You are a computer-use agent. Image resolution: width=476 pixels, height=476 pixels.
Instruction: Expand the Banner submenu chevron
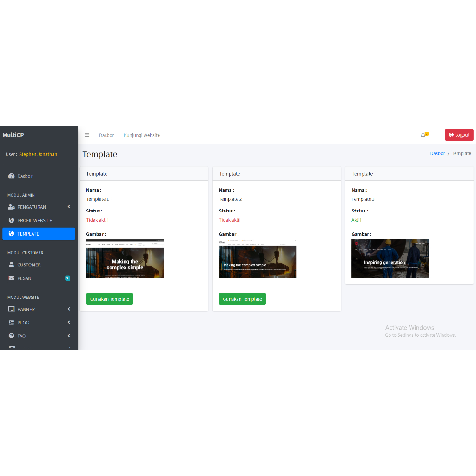pos(69,309)
